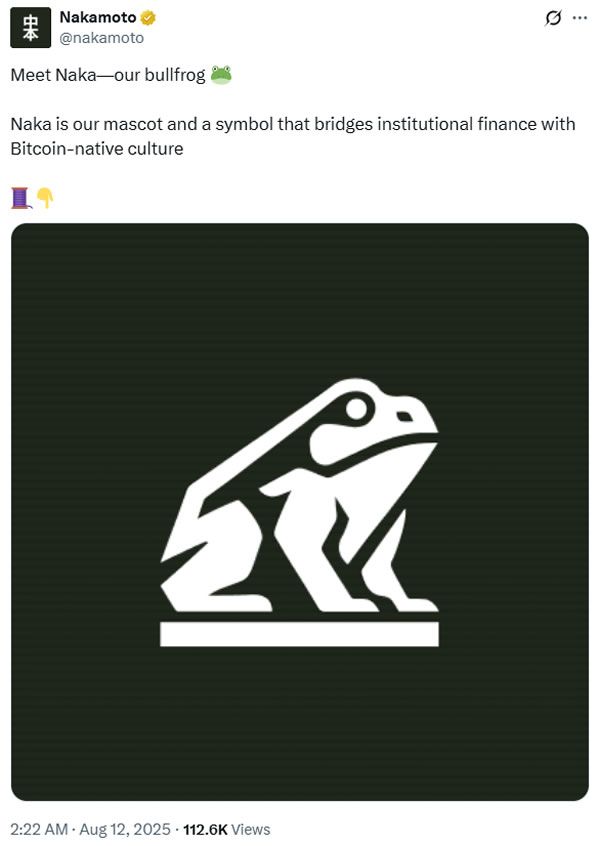Open the @nakamoto handle link

[101, 38]
